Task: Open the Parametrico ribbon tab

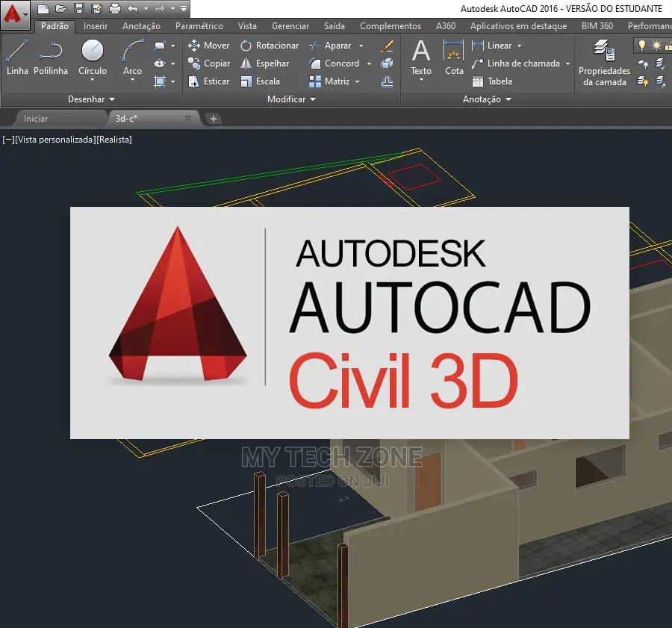Action: [199, 25]
